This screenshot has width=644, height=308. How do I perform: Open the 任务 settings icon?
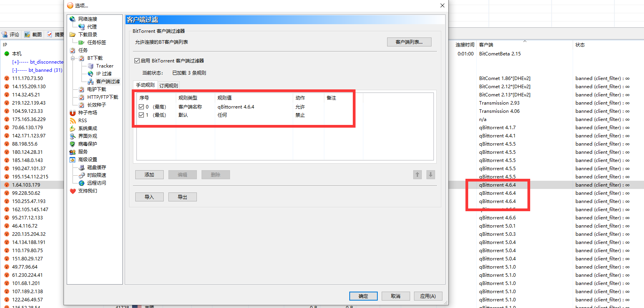[x=73, y=50]
